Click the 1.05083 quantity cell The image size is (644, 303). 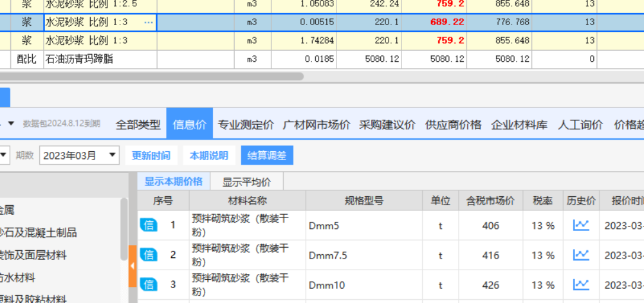[x=304, y=5]
